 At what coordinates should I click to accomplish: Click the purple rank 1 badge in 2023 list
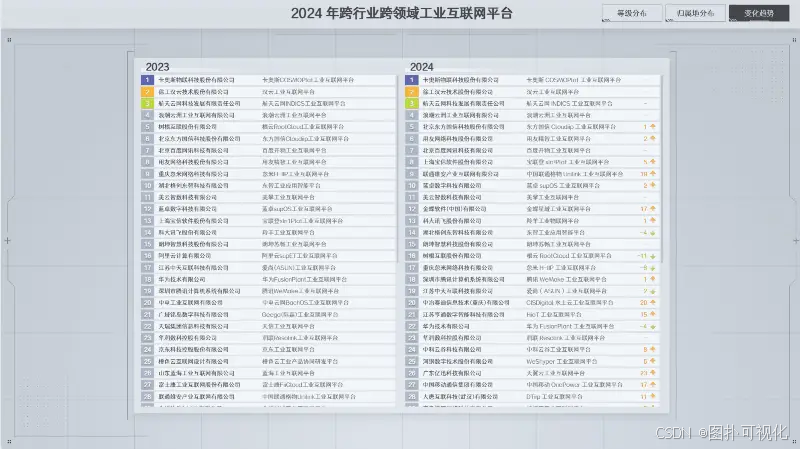[x=147, y=80]
